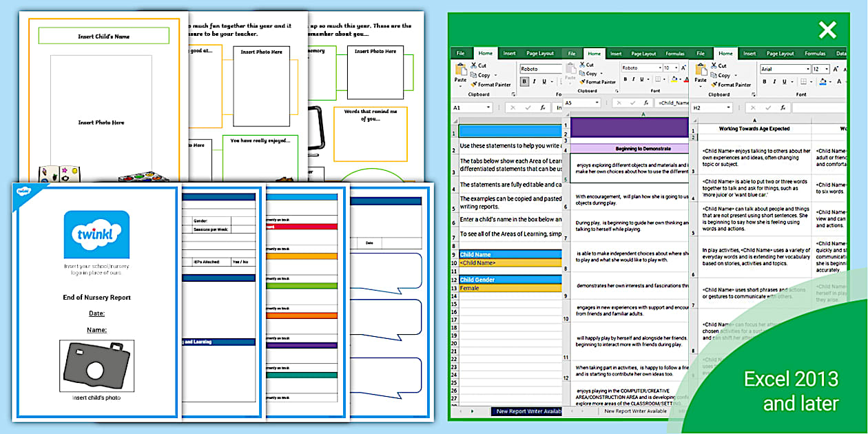Switch to the Formulas ribbon tab
The image size is (868, 434).
[815, 54]
